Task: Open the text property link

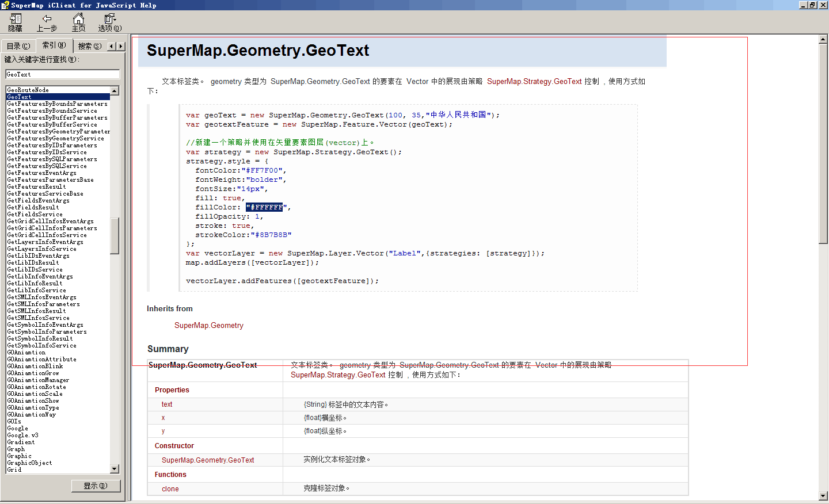Action: pyautogui.click(x=167, y=404)
